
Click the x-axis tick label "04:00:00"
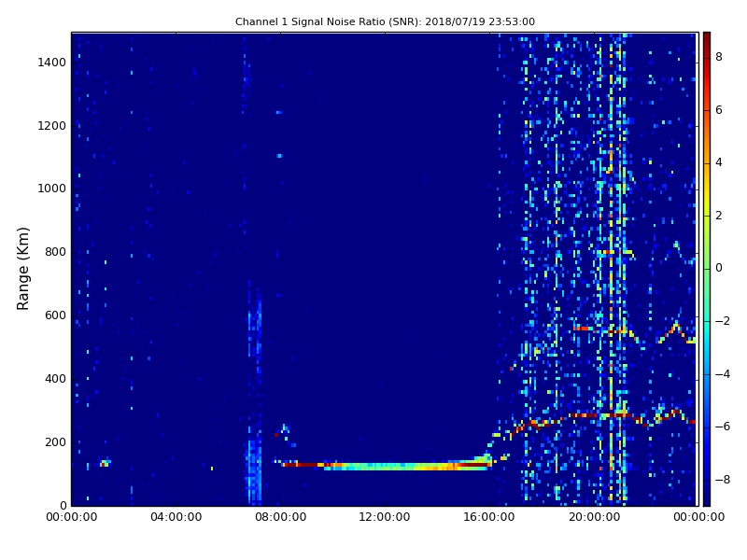pyautogui.click(x=176, y=517)
